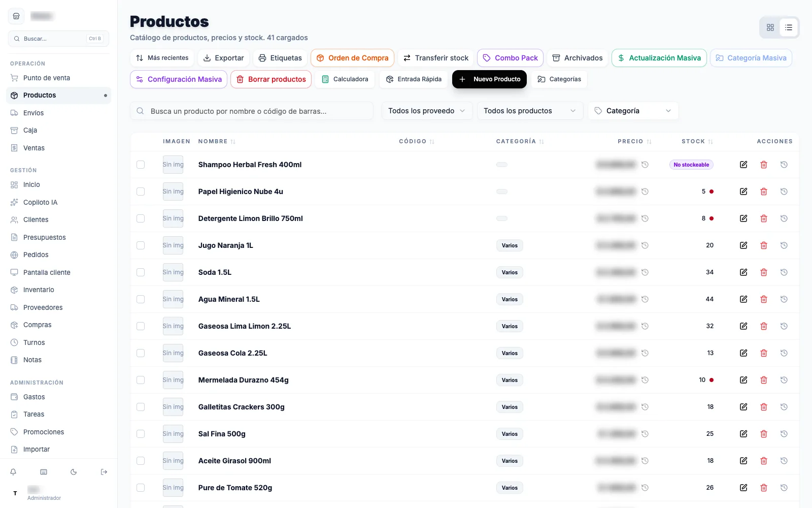Open keyboard shortcuts icon in sidebar footer
The image size is (812, 508).
[44, 472]
